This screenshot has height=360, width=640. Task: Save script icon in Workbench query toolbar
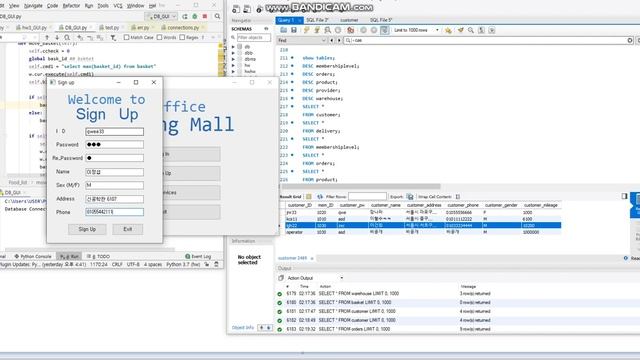click(x=293, y=30)
